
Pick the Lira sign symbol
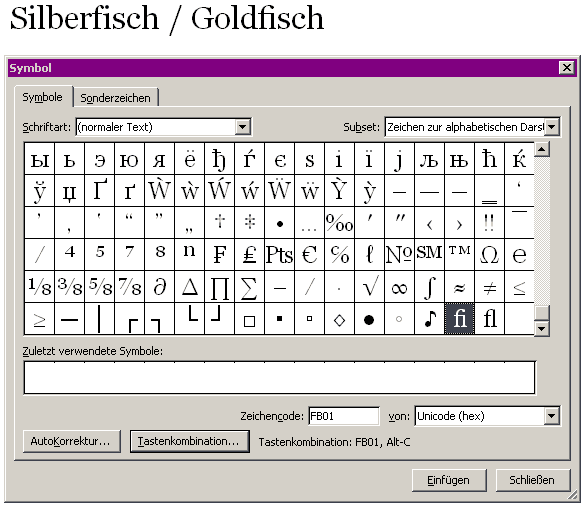(x=249, y=255)
